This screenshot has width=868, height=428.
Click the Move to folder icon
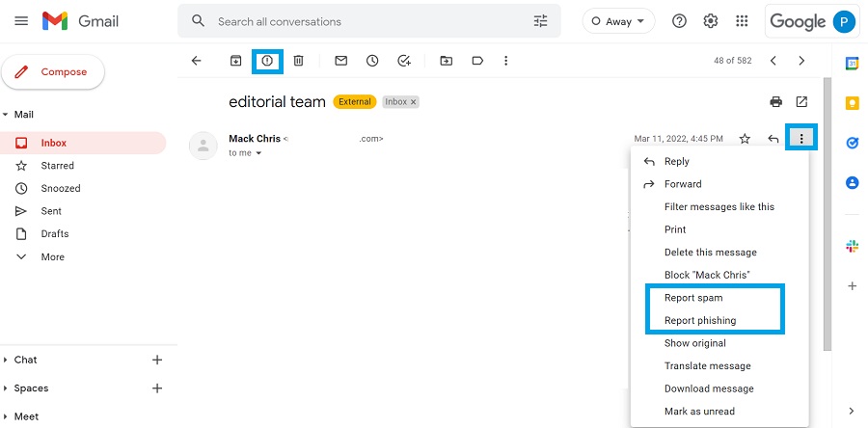(x=447, y=61)
